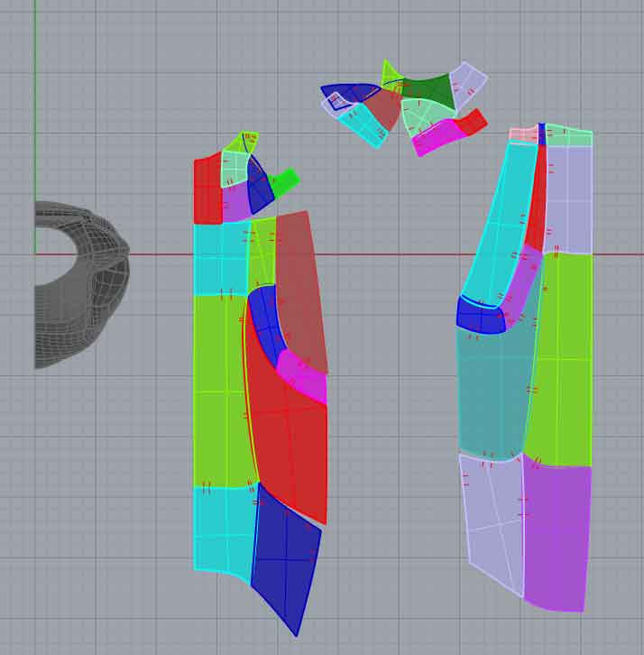The width and height of the screenshot is (644, 655).
Task: Select the magenta curved panel in left pattern
Action: coord(305,376)
